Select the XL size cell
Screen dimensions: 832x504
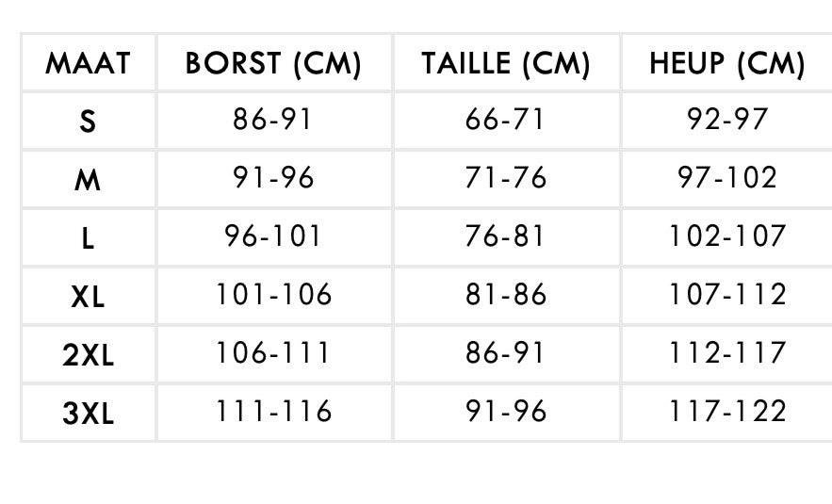pos(88,297)
